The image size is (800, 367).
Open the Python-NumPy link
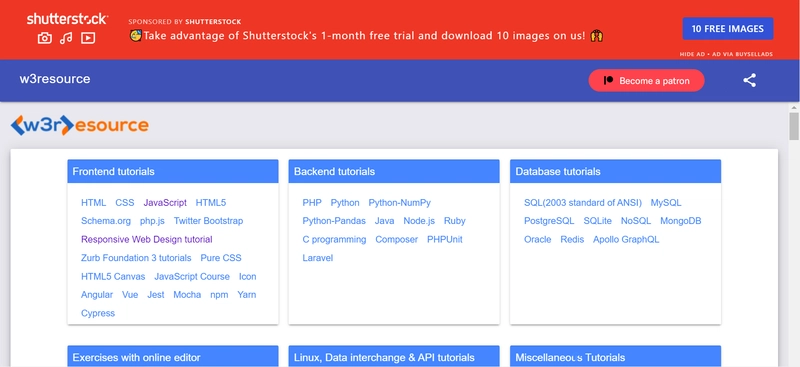[x=399, y=203]
